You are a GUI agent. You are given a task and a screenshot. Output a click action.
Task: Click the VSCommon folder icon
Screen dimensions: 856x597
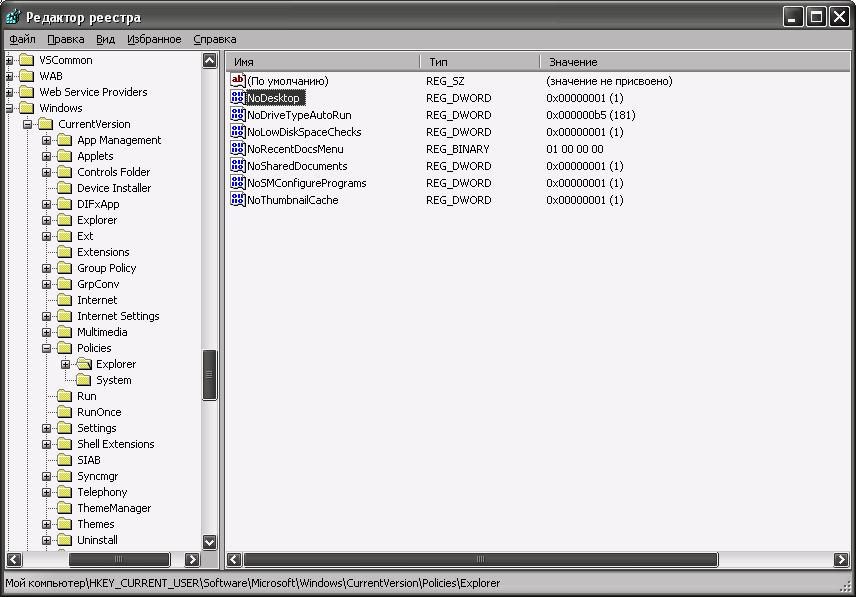click(27, 60)
